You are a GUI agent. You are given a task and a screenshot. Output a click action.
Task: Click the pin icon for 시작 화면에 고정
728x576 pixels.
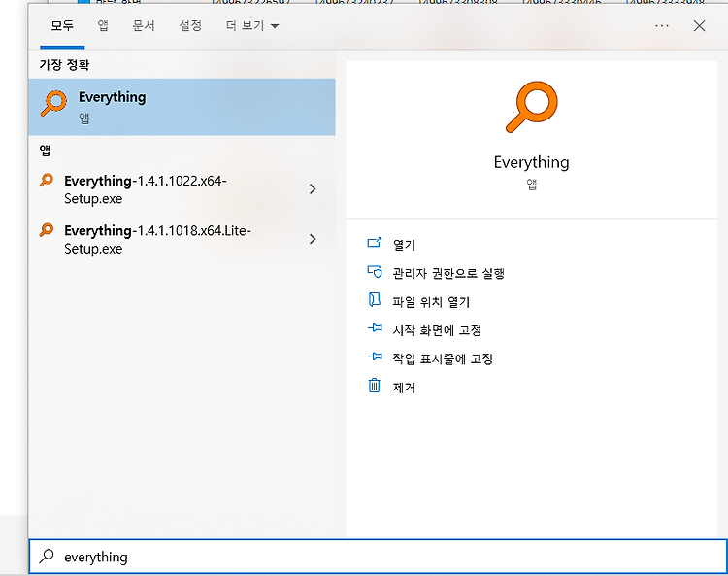[x=375, y=328]
